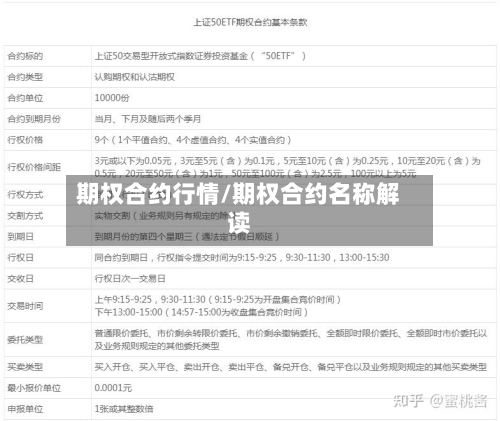Click the value "认购期权和认沽期权"

pyautogui.click(x=135, y=77)
